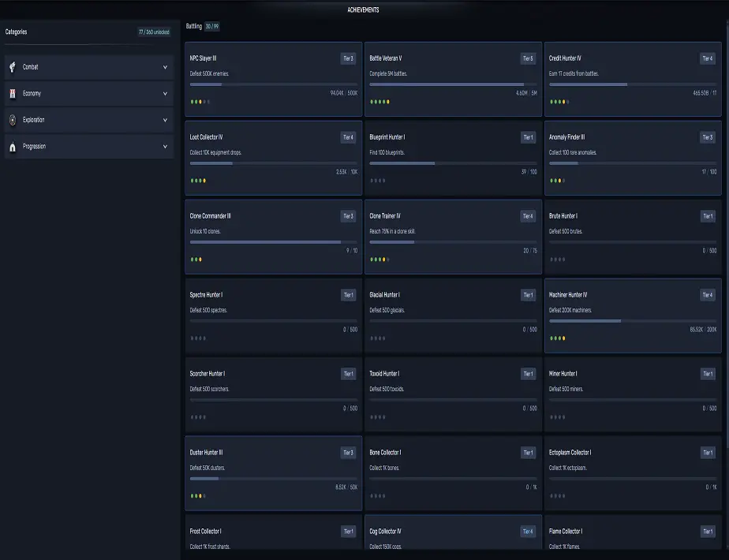Click the tier dots on Credit Hunter IV
This screenshot has height=560, width=729.
click(559, 102)
